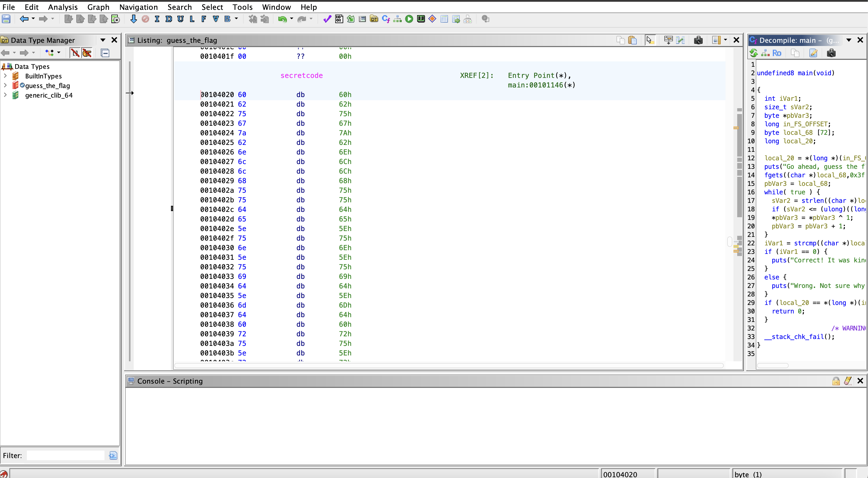Open the Window menu
This screenshot has height=478, width=868.
(276, 7)
